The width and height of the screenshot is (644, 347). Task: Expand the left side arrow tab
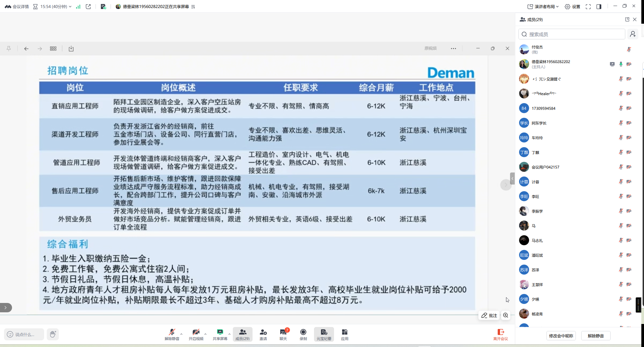(6, 308)
